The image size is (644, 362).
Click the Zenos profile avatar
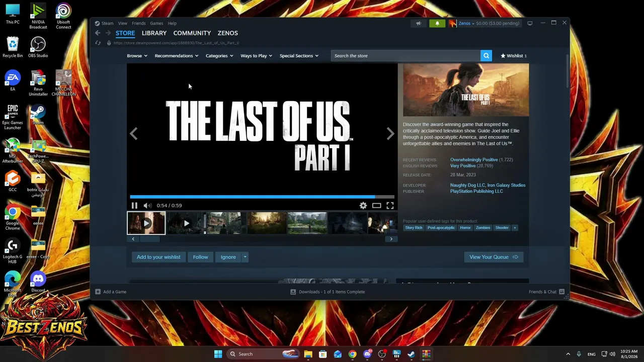click(x=452, y=23)
